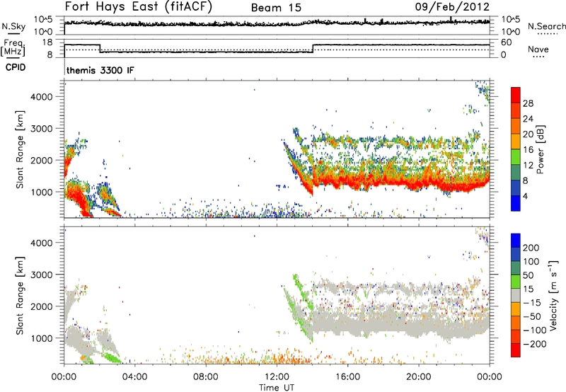566x392 pixels.
Task: Click the '08:00' time tick label
Action: pyautogui.click(x=205, y=377)
